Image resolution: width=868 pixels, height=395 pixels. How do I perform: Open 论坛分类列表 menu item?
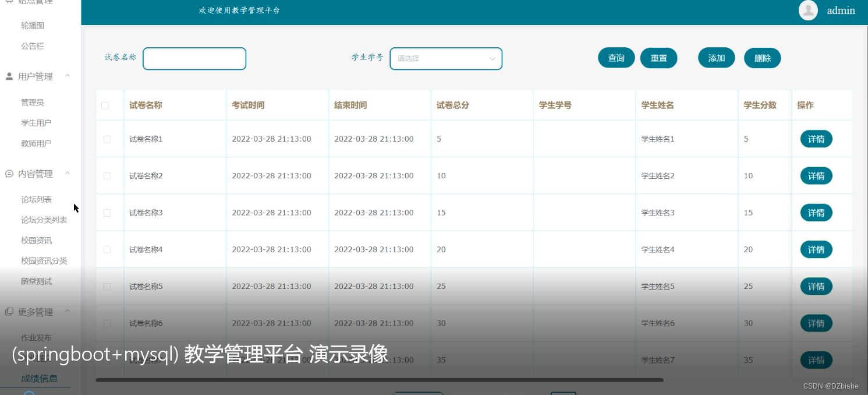(44, 220)
